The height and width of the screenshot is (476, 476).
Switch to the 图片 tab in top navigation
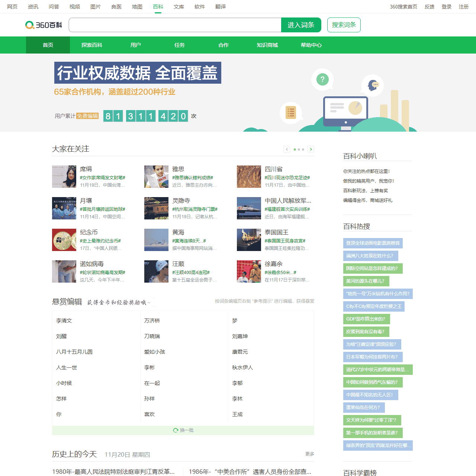point(96,7)
